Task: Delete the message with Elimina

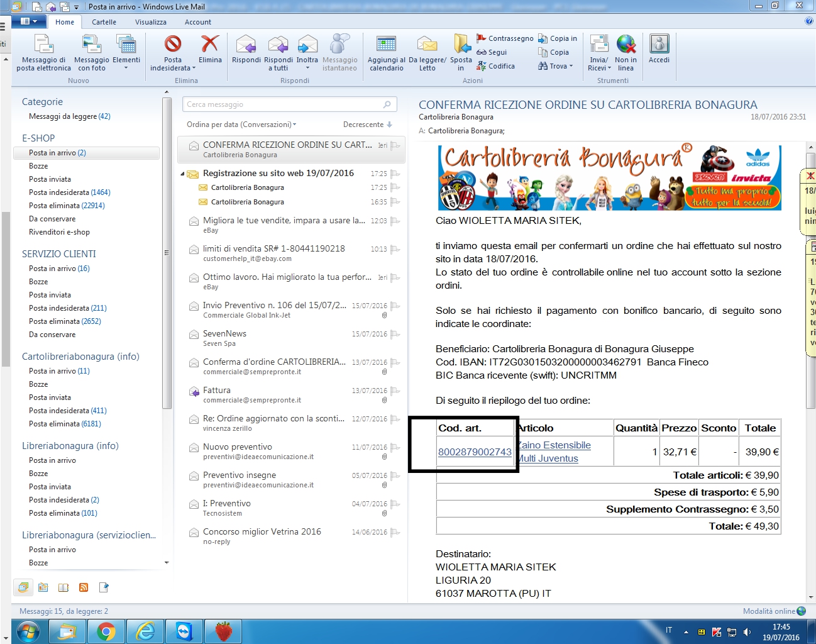Action: [x=210, y=49]
